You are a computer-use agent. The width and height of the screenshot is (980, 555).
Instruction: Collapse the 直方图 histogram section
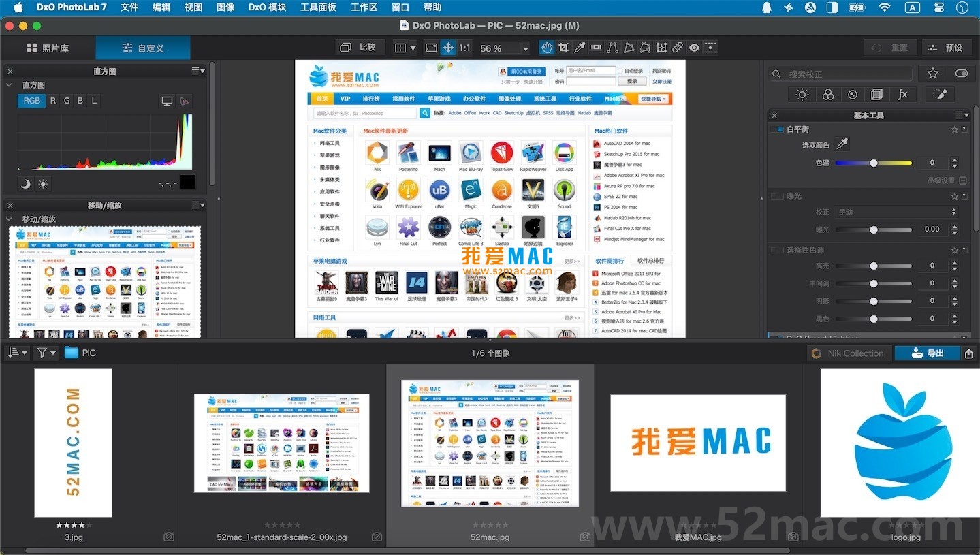[x=9, y=85]
